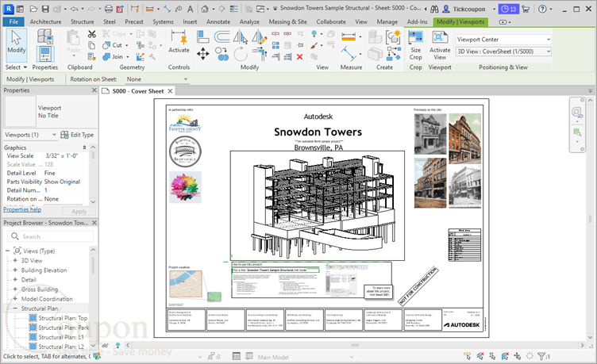The height and width of the screenshot is (364, 597).
Task: Open the Viewports (1) type filter dropdown
Action: [x=30, y=135]
